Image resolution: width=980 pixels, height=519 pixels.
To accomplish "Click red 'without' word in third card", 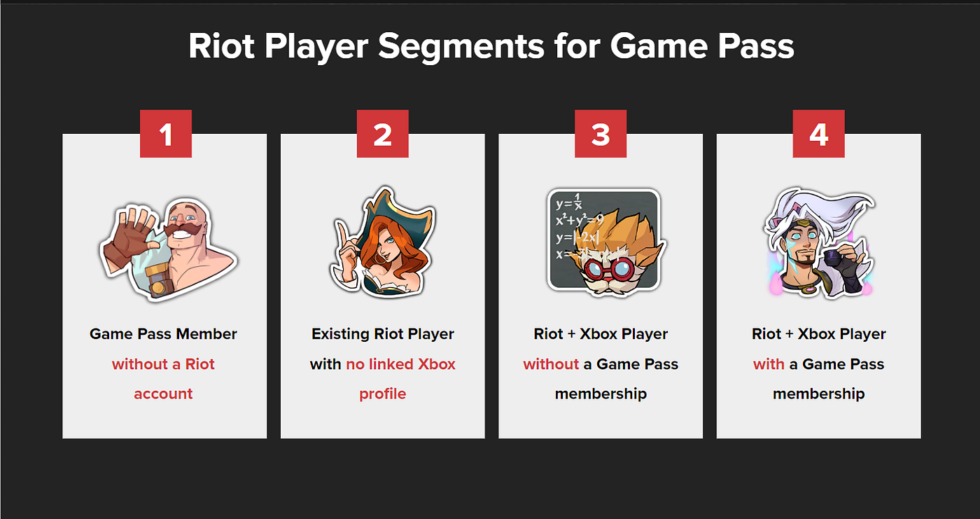I will pyautogui.click(x=551, y=364).
